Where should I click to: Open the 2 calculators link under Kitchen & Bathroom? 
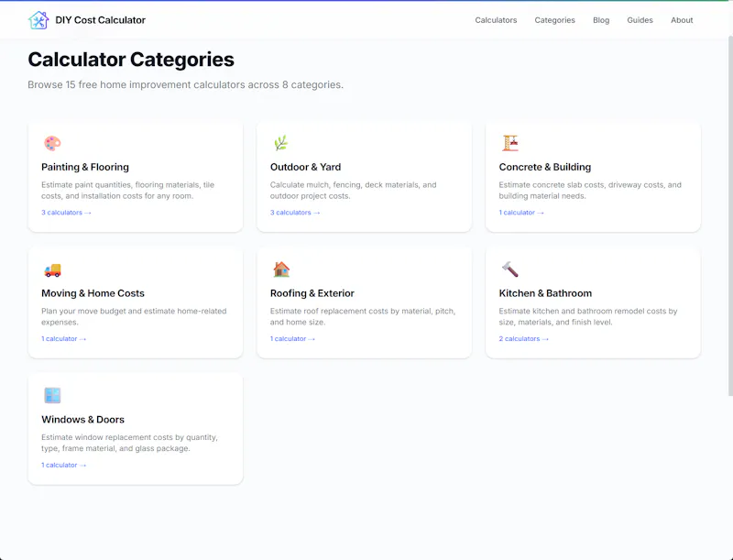[523, 338]
